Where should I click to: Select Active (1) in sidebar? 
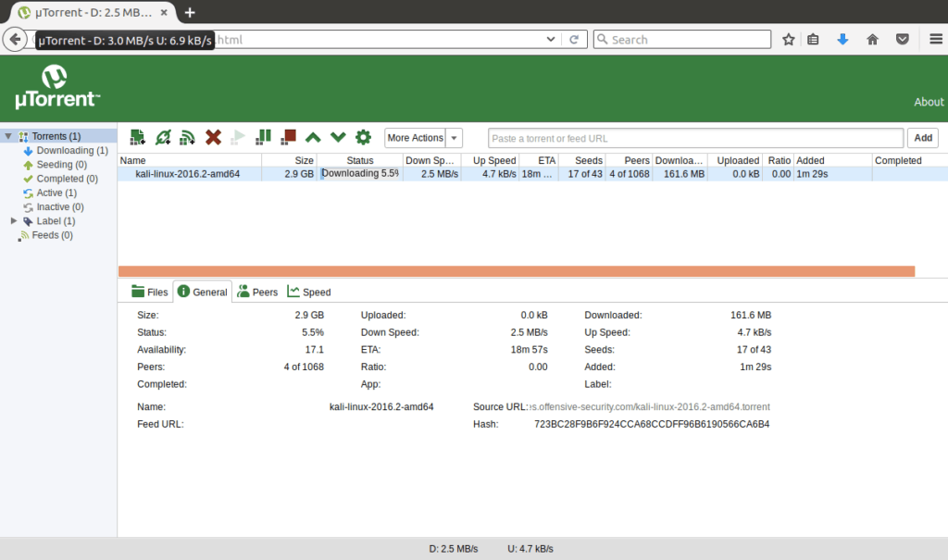point(56,193)
